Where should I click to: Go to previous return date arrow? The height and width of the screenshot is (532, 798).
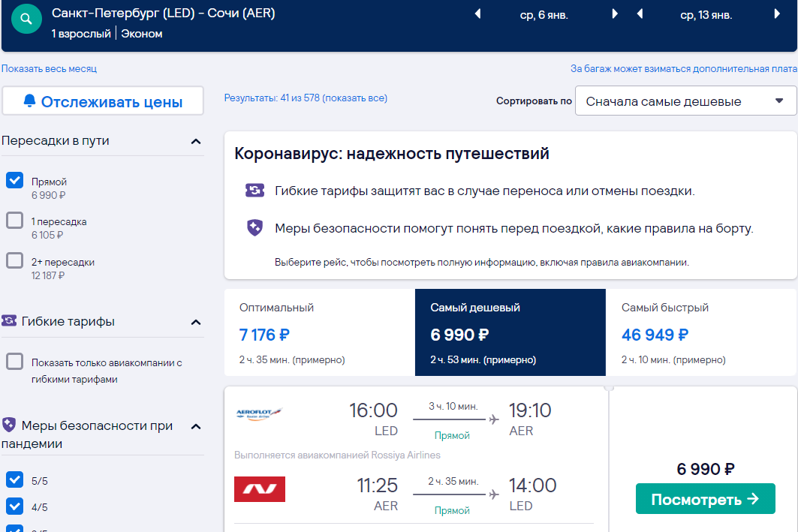640,14
